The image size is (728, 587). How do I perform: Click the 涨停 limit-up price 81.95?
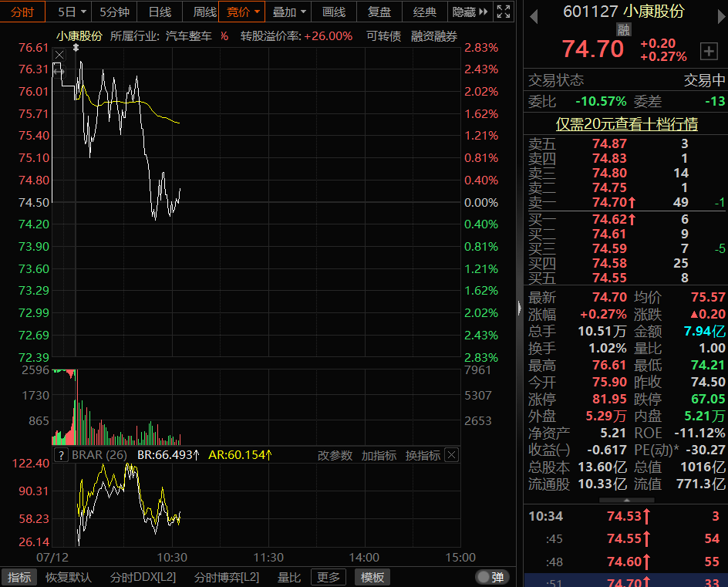tap(609, 399)
